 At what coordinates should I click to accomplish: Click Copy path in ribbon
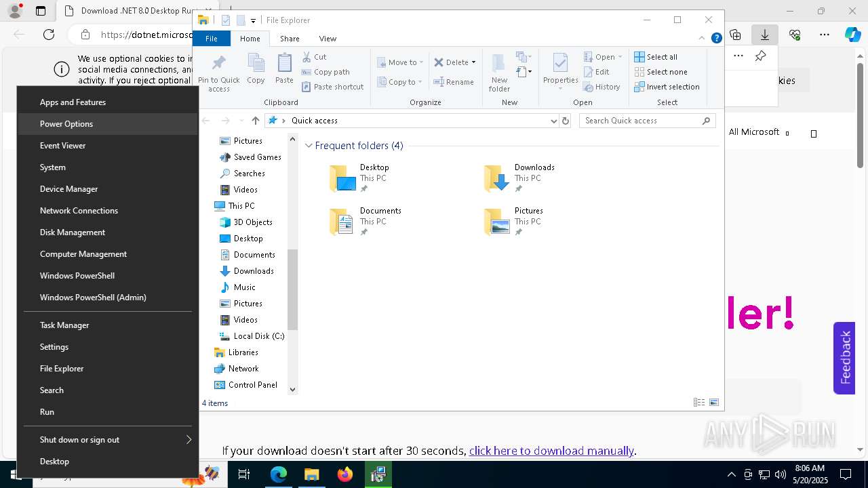coord(325,72)
